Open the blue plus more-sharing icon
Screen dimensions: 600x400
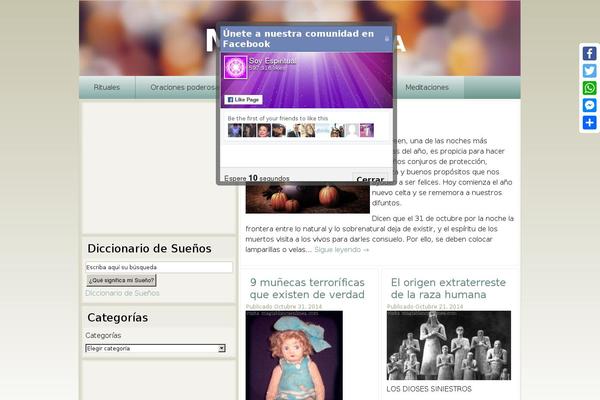589,123
